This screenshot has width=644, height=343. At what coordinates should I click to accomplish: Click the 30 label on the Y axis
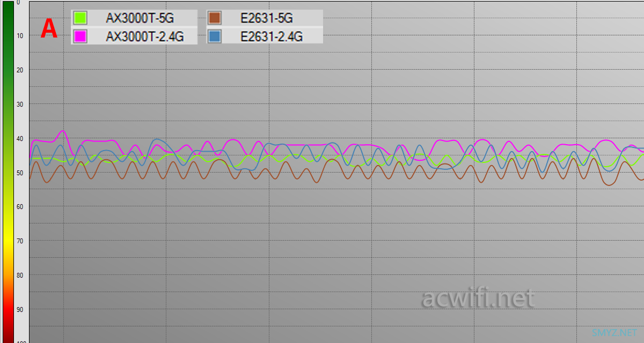(20, 105)
